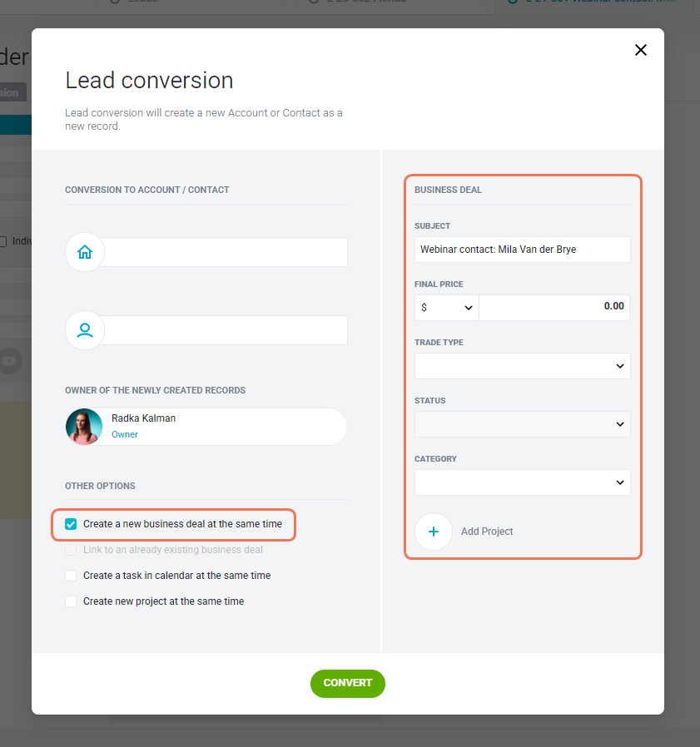Click the Add Project label
Screen dimensions: 700x747
pyautogui.click(x=487, y=532)
